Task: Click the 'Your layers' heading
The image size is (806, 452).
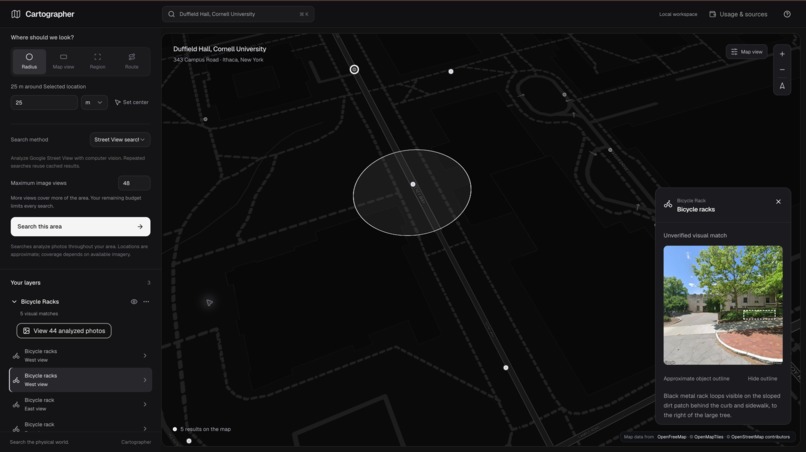Action: click(26, 283)
